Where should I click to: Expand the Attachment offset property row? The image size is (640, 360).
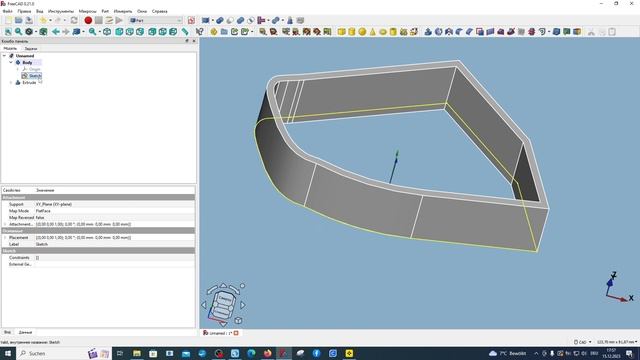point(5,224)
